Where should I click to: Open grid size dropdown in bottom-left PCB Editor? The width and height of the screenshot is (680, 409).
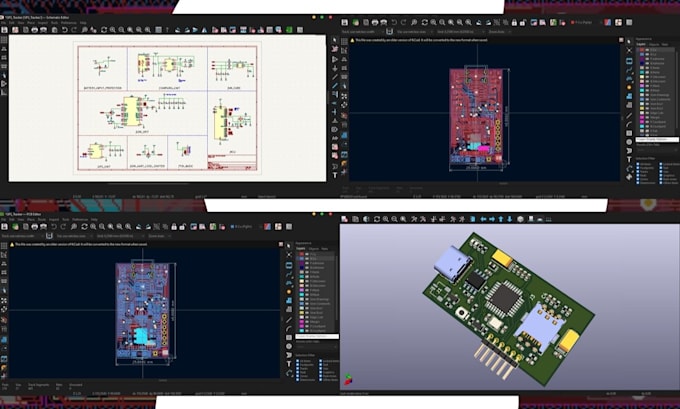coord(121,236)
